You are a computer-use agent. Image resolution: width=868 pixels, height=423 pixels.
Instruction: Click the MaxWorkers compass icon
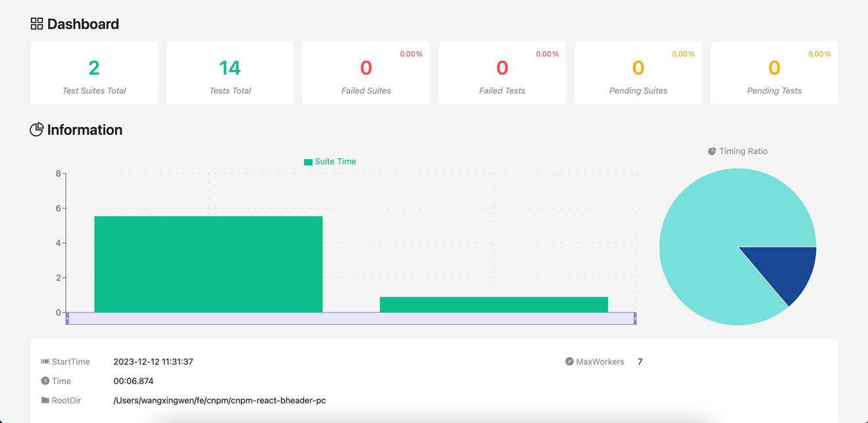coord(569,362)
